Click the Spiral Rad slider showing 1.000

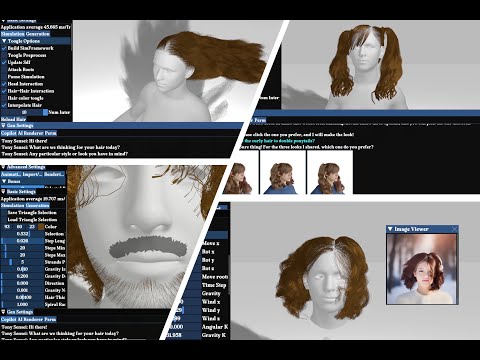coord(22,304)
